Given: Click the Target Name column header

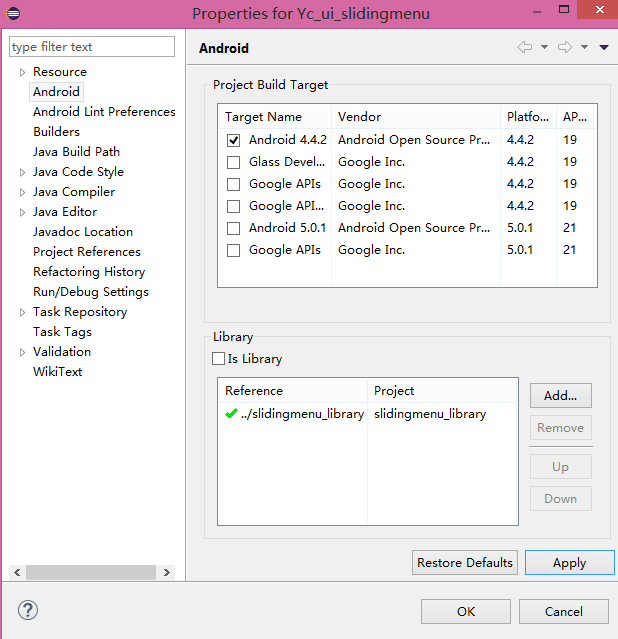Looking at the screenshot, I should pos(275,117).
